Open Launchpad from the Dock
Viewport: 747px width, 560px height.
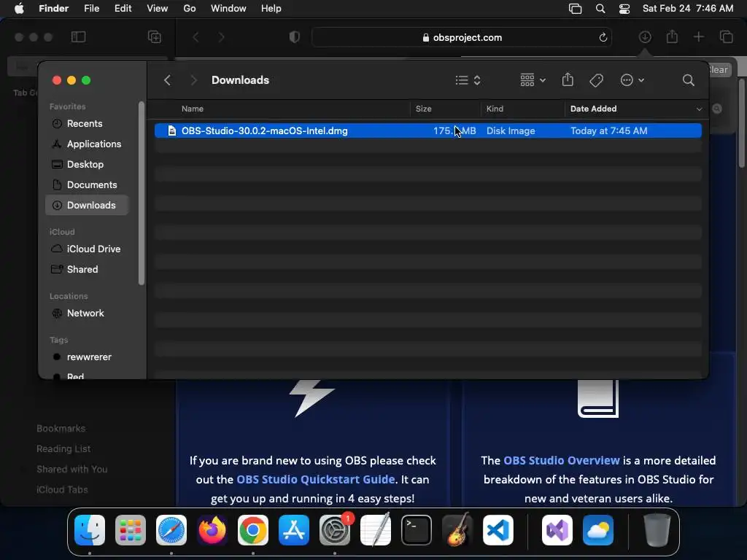tap(131, 530)
